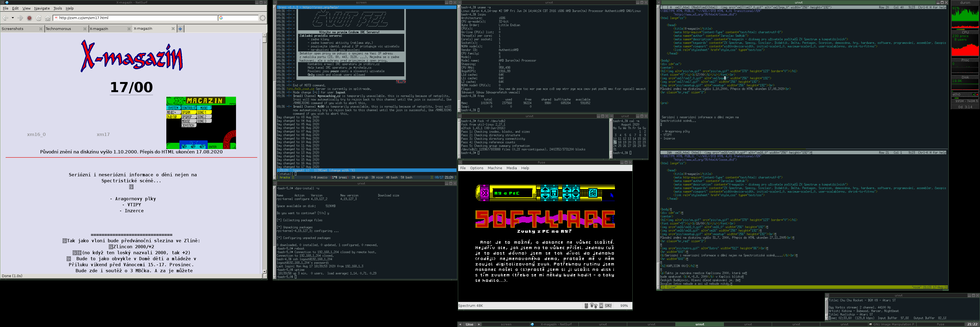The width and height of the screenshot is (980, 327).
Task: Open the Media menu in Fuse
Action: pos(511,168)
